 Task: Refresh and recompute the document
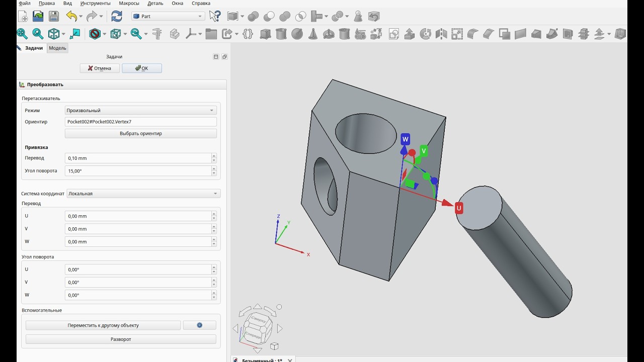(117, 16)
